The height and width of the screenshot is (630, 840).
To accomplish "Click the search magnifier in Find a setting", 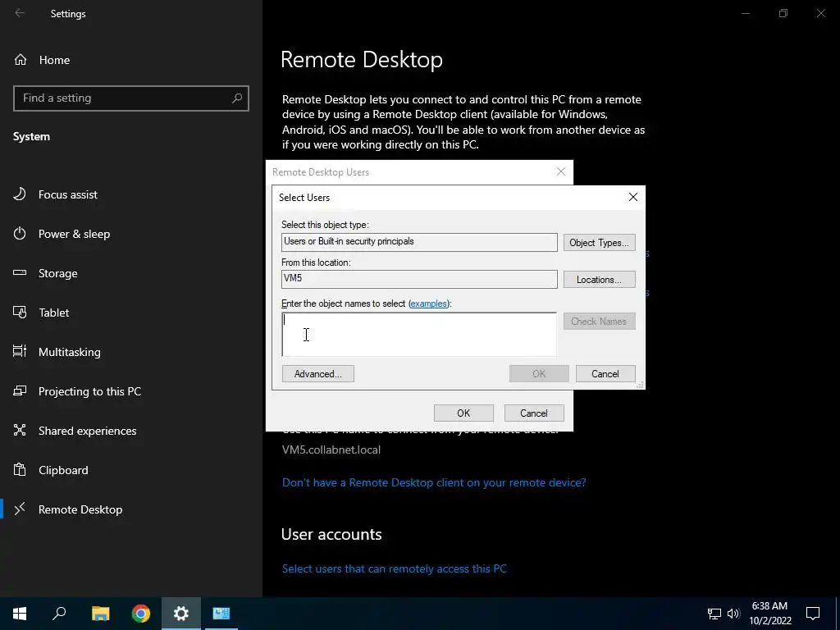I will (x=237, y=98).
